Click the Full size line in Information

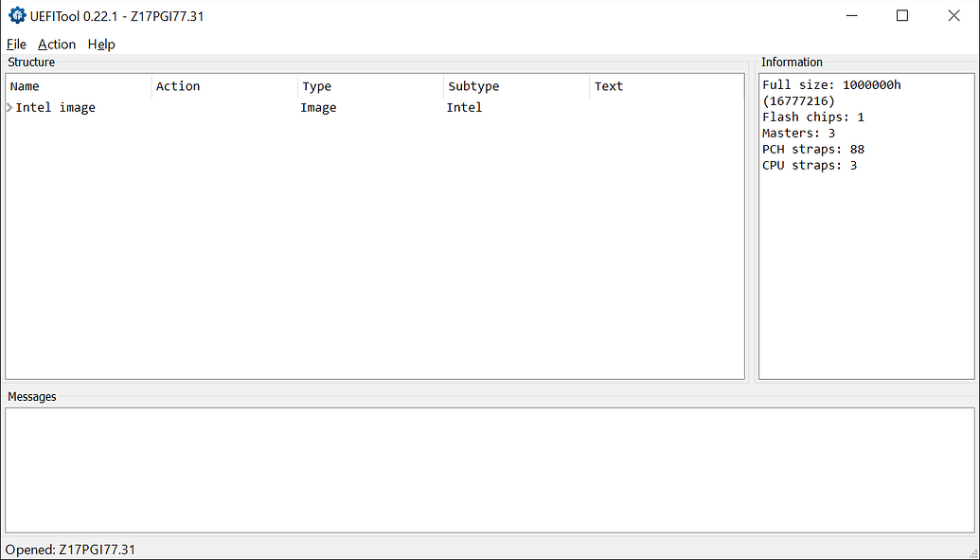831,85
